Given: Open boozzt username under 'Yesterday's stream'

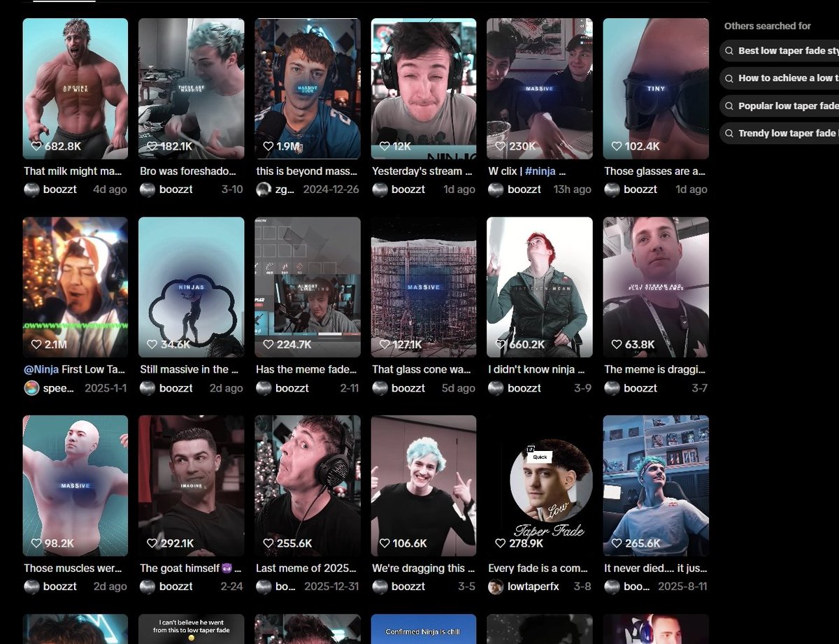Looking at the screenshot, I should pyautogui.click(x=408, y=189).
